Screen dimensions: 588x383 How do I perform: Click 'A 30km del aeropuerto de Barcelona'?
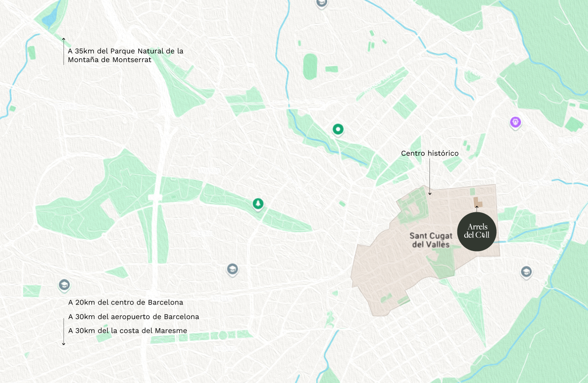click(x=133, y=316)
